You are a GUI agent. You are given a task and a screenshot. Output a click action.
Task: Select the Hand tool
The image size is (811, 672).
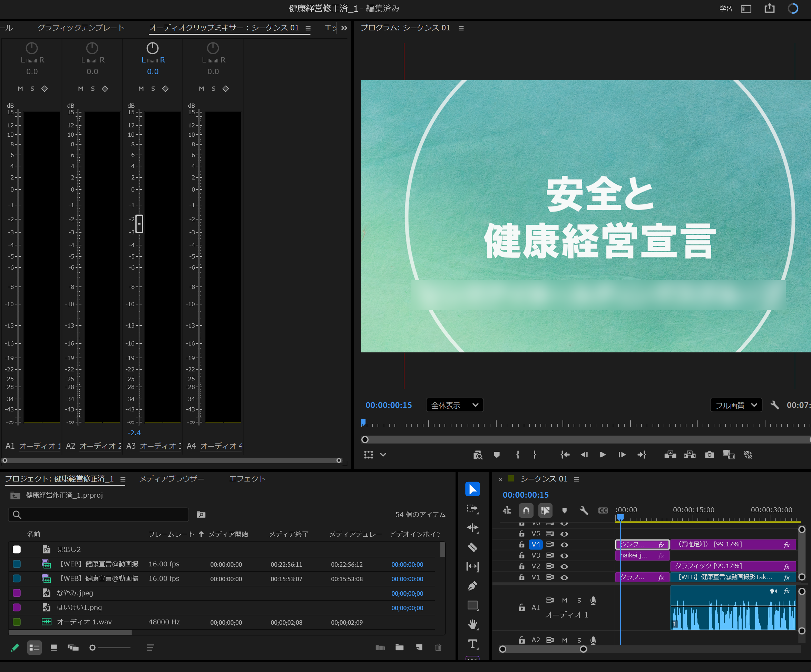(472, 624)
